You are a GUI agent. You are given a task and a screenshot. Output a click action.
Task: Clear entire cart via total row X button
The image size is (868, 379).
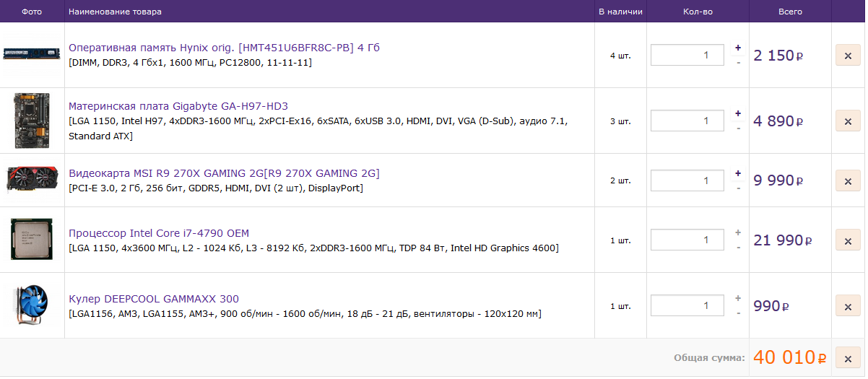click(848, 357)
